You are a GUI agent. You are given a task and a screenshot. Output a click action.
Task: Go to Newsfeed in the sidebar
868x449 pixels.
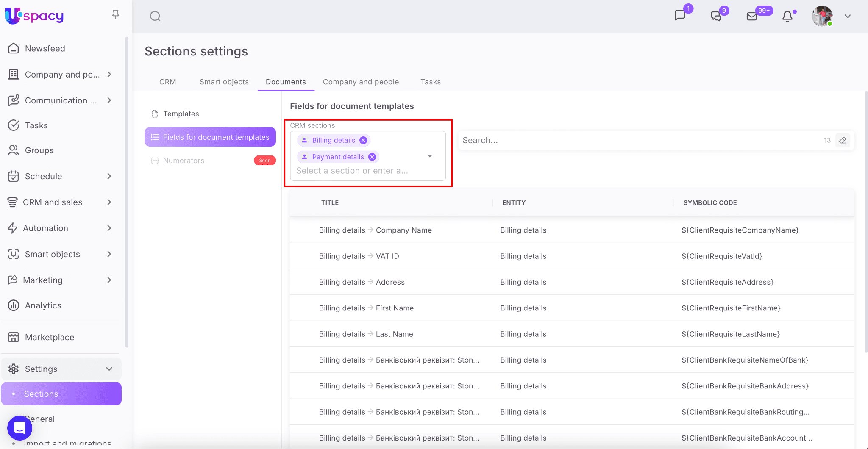[x=45, y=49]
